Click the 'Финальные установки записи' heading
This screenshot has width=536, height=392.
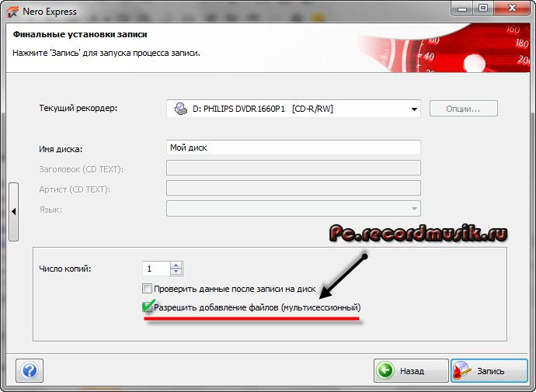(x=80, y=34)
